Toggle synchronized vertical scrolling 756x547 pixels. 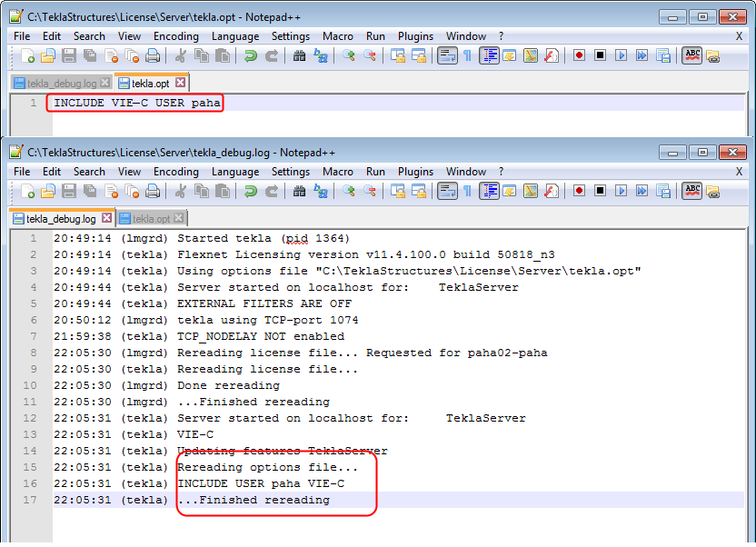(400, 55)
